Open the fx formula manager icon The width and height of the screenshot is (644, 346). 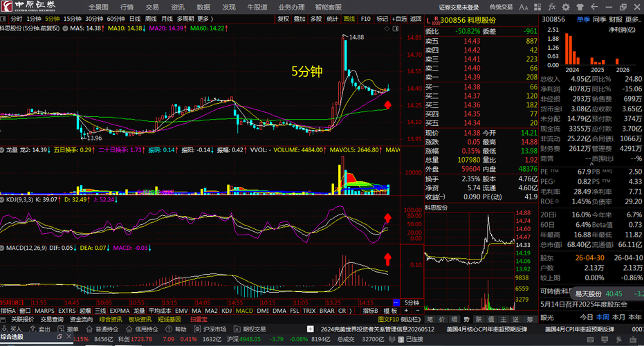[551, 7]
